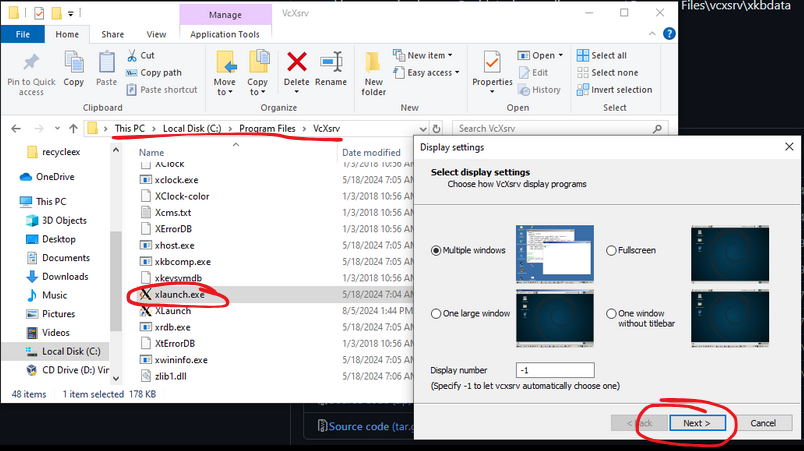
Task: Click the Help question mark icon
Action: pos(669,34)
